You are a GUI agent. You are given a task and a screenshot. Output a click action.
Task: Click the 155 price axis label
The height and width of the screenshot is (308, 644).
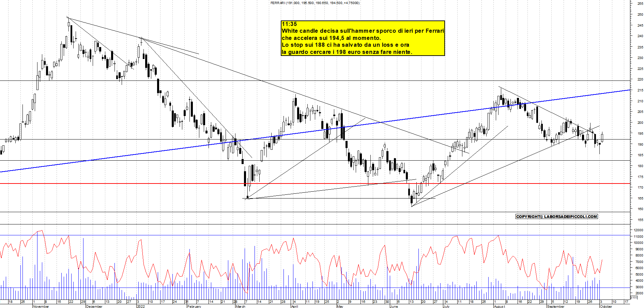pos(640,220)
